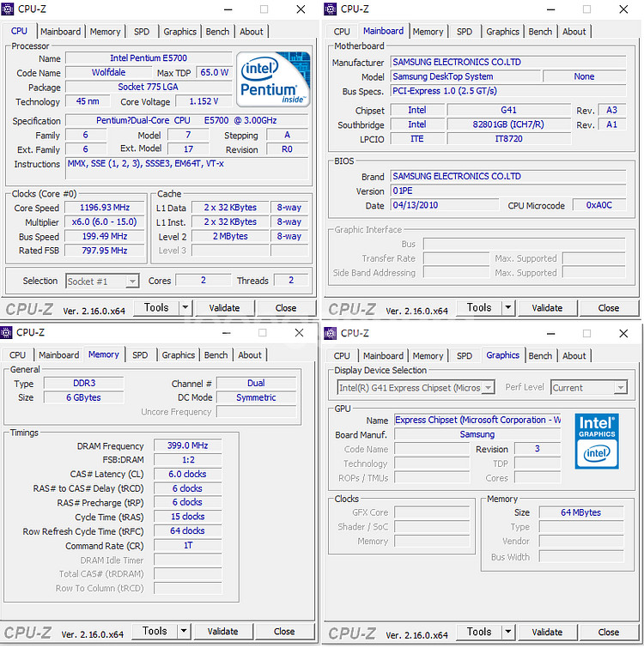Open the Bench tab in the CPU window
Image resolution: width=644 pixels, height=648 pixels.
217,32
